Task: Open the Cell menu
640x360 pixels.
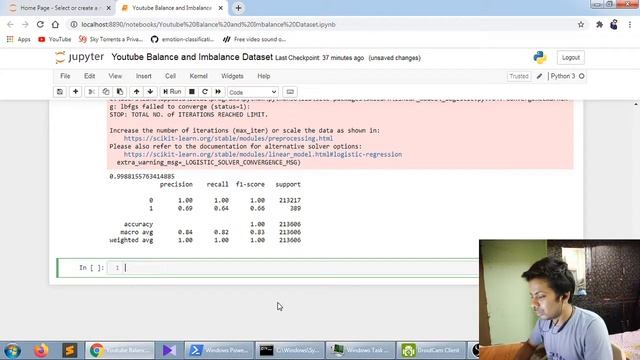Action: [170, 76]
